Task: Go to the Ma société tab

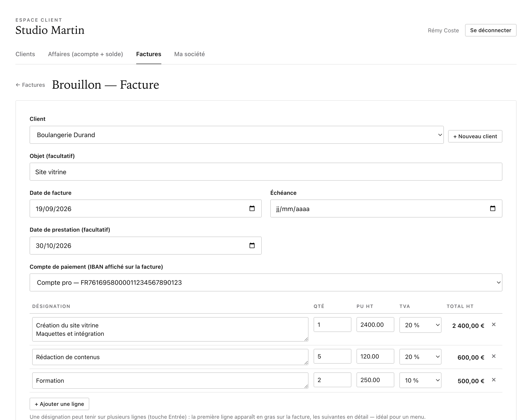Action: [x=189, y=54]
